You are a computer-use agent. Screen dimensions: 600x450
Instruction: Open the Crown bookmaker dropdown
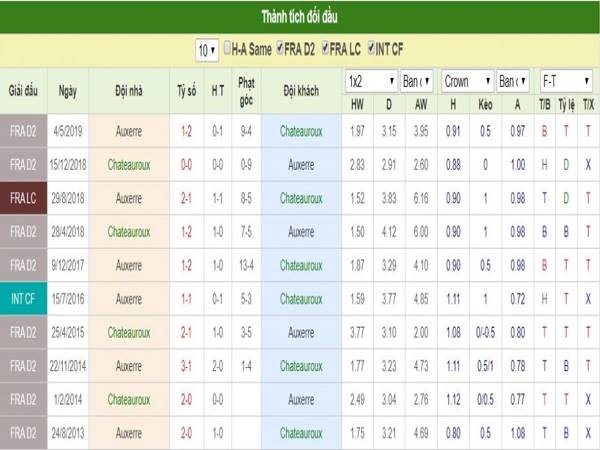467,81
